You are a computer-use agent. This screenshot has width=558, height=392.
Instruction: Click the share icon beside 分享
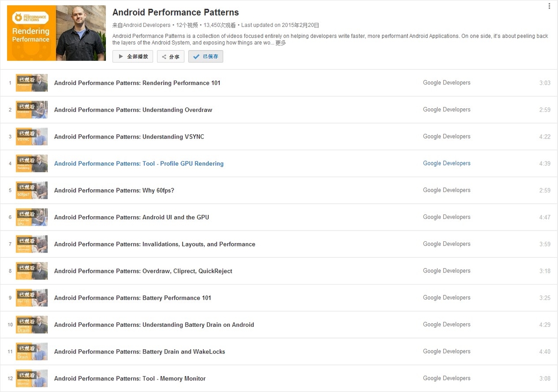pyautogui.click(x=163, y=56)
